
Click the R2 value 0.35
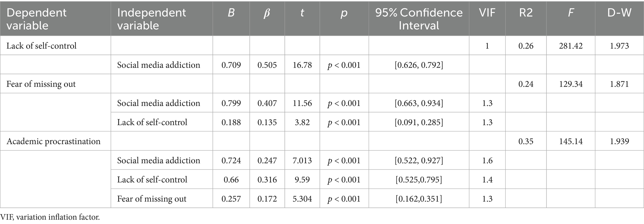tap(526, 141)
